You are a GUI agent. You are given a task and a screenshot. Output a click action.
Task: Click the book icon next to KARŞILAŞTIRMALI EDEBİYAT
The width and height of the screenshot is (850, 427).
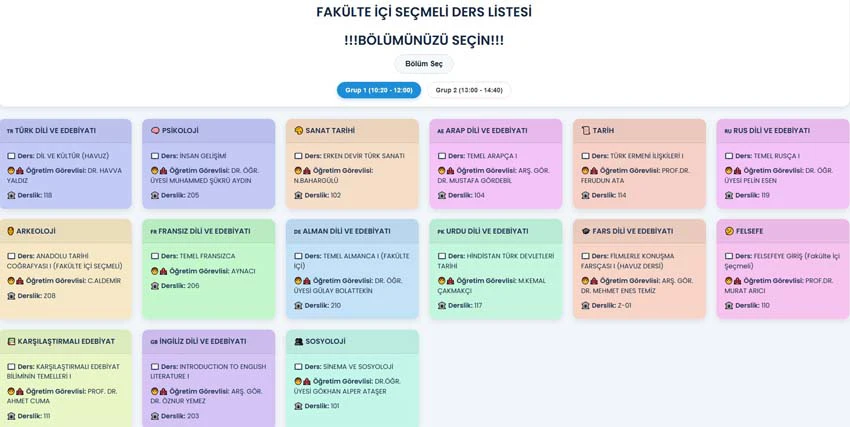pyautogui.click(x=11, y=341)
